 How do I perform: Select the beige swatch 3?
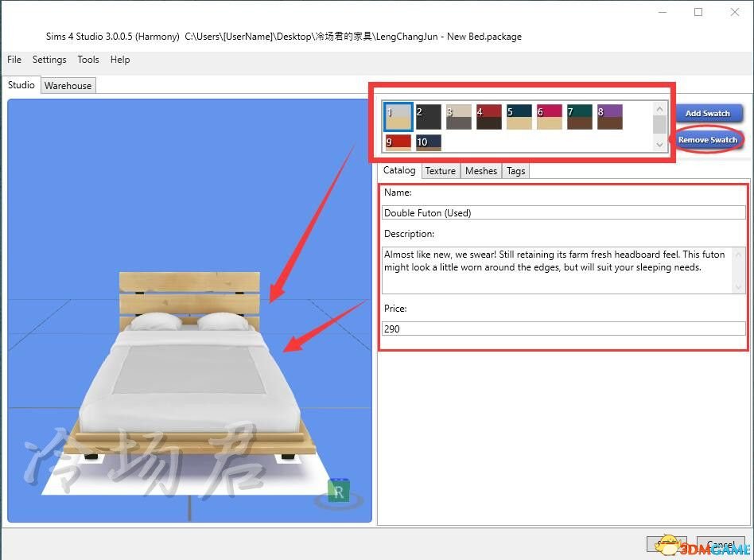point(459,117)
